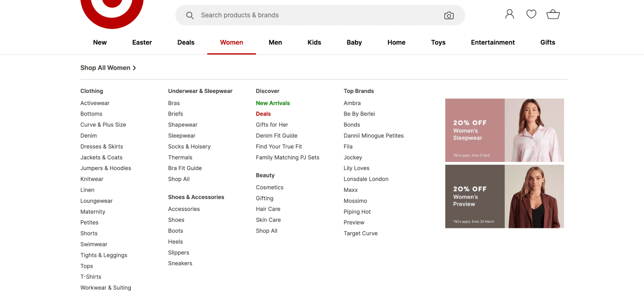Open camera visual search
The width and height of the screenshot is (644, 303).
tap(449, 15)
